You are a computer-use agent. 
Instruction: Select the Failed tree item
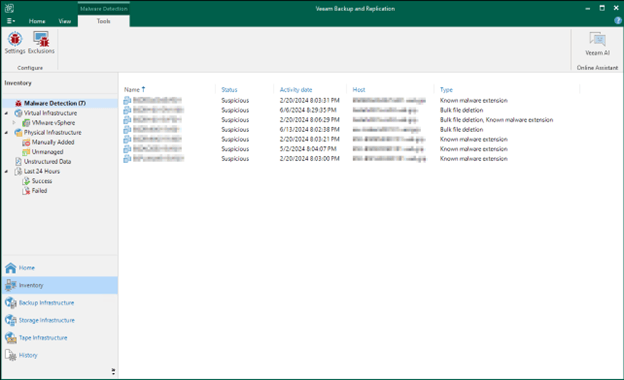point(39,191)
